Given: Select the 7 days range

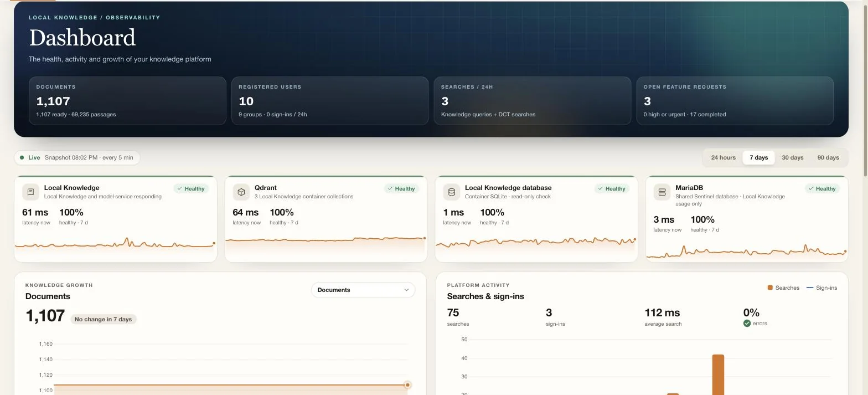Looking at the screenshot, I should pyautogui.click(x=758, y=158).
